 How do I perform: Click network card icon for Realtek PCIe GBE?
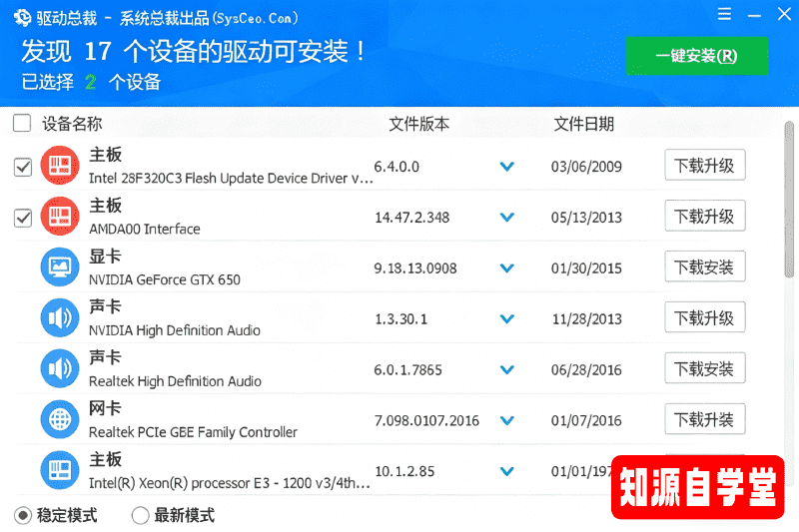[60, 420]
